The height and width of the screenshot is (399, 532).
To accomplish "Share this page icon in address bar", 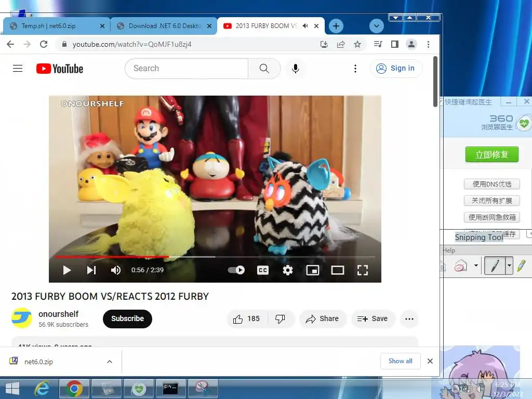I will tap(341, 44).
